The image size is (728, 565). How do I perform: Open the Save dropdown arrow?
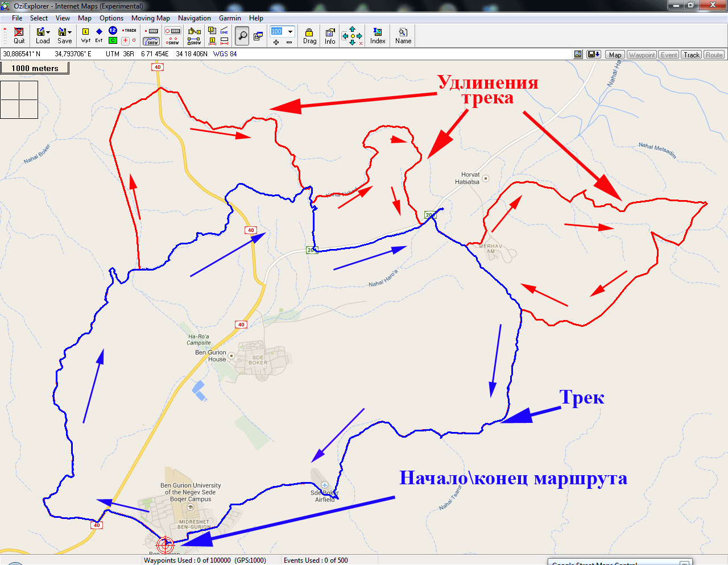coord(70,32)
